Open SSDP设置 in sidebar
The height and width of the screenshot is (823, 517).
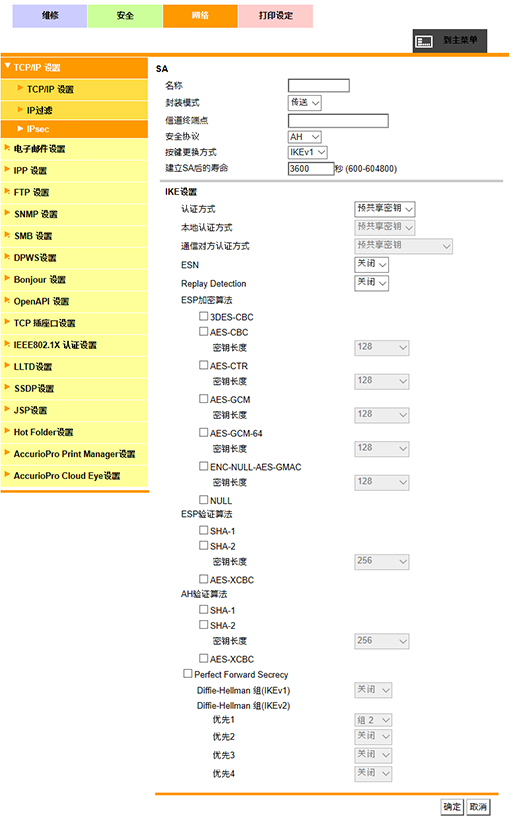[75, 388]
